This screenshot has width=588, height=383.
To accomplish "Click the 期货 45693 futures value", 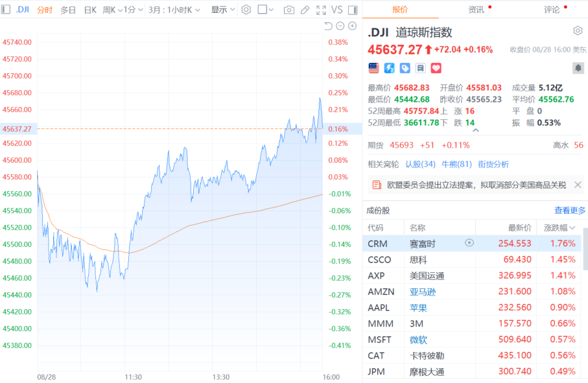I will (401, 145).
